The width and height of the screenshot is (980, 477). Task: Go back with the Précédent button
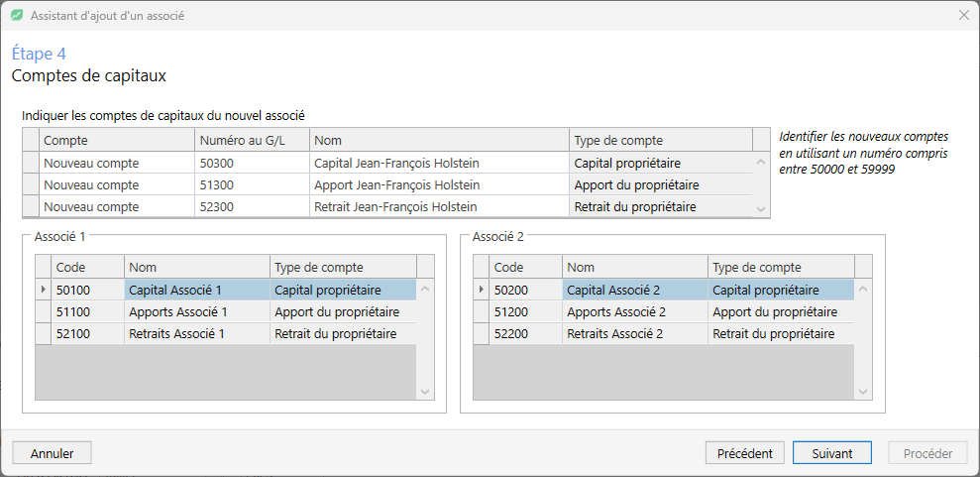[745, 453]
